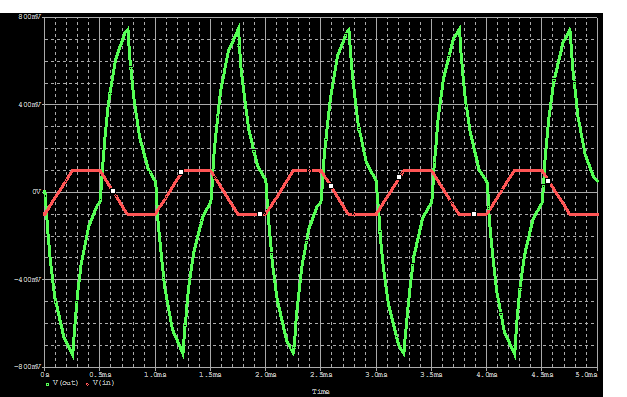Click the 0.5ms x-axis tick label
This screenshot has width=627, height=397.
(100, 375)
